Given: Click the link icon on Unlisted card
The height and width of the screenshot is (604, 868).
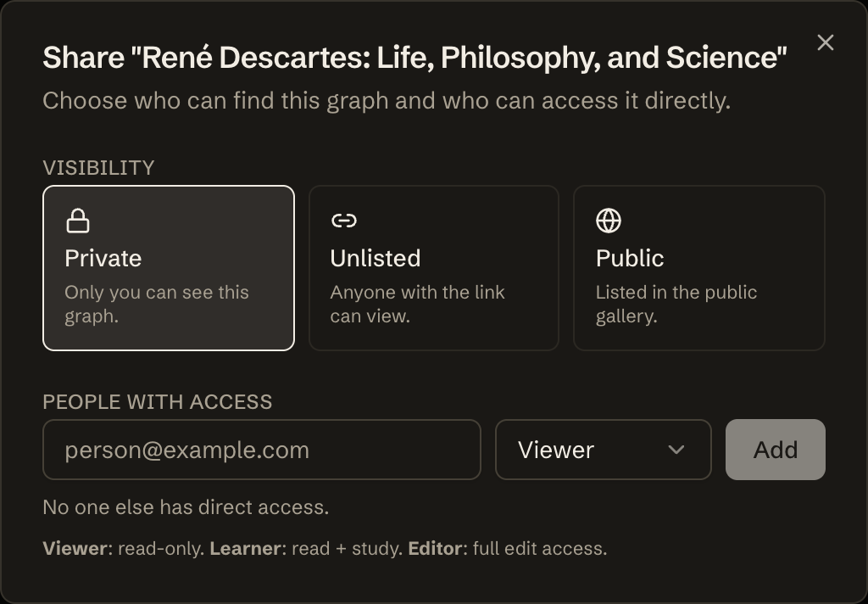Looking at the screenshot, I should [344, 221].
